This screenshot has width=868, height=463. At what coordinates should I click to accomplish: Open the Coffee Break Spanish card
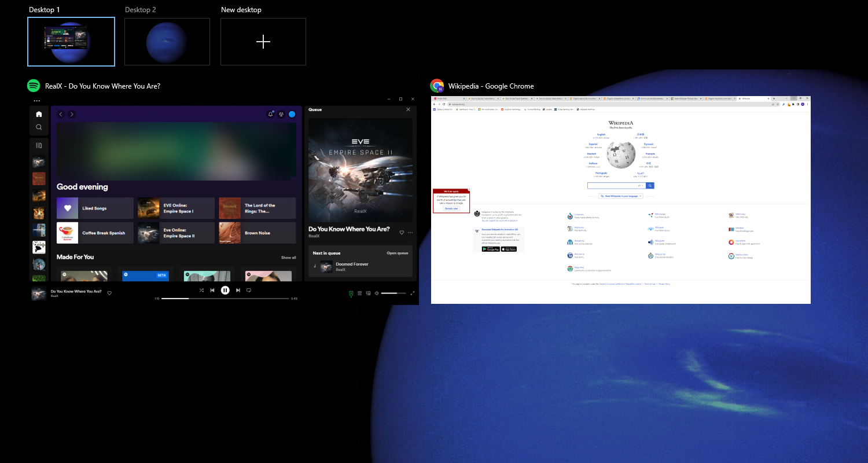(x=95, y=233)
